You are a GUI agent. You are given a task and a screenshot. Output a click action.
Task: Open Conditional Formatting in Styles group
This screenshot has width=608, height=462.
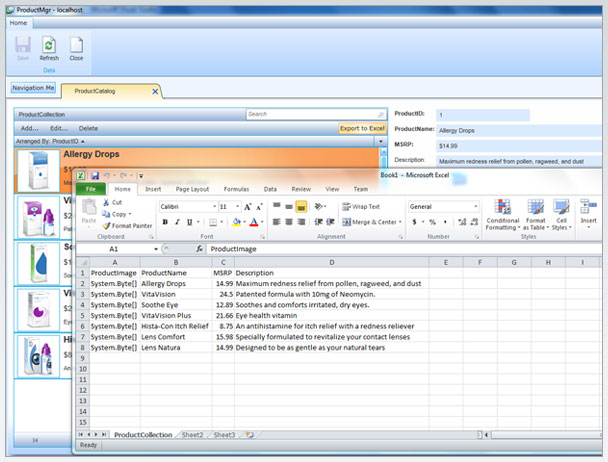(x=503, y=215)
